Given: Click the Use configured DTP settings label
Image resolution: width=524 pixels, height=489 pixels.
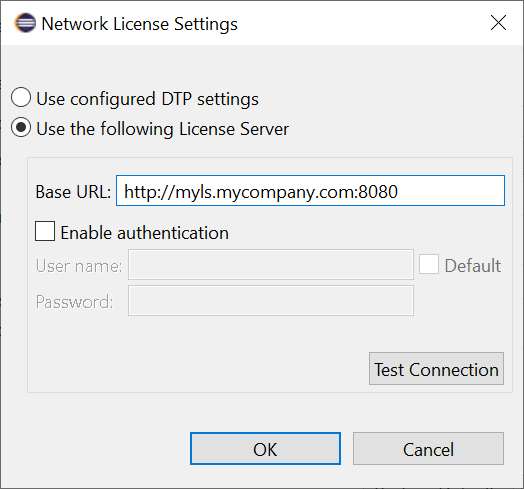Looking at the screenshot, I should pyautogui.click(x=147, y=99).
